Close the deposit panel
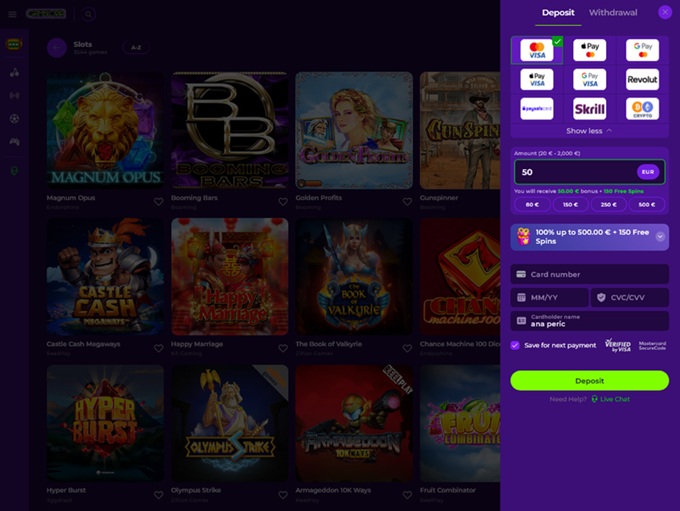This screenshot has width=680, height=511. point(665,12)
